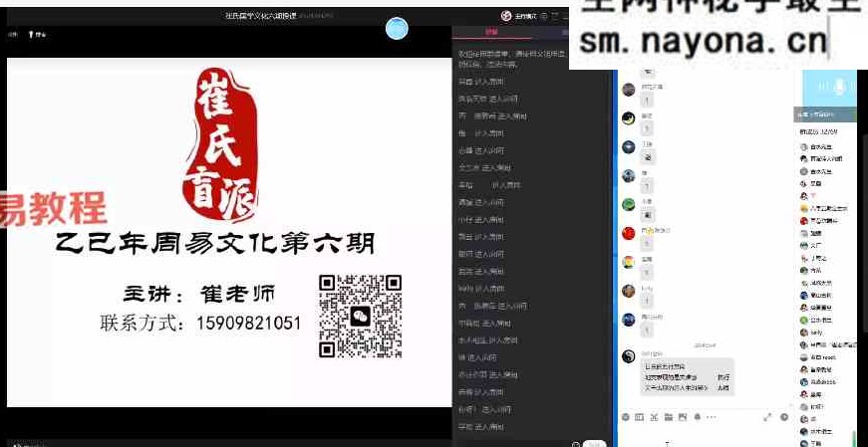This screenshot has height=447, width=868.
Task: Open the yin-yang avatar of last chat message
Action: (628, 356)
